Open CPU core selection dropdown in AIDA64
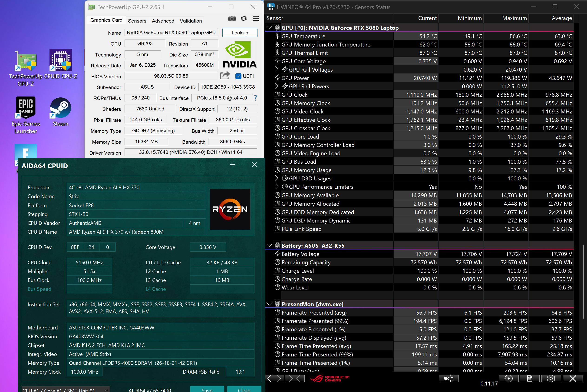Viewport: 587px width, 392px height. click(x=106, y=390)
